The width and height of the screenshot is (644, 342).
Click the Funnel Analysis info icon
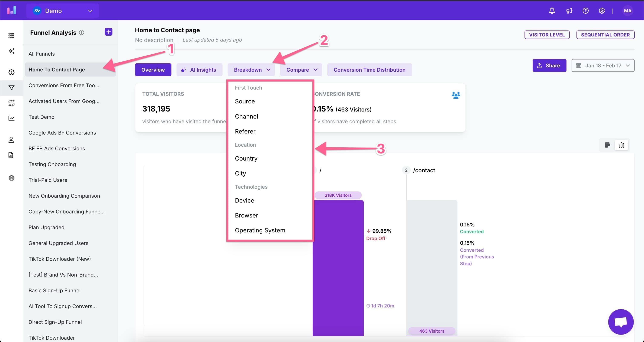[82, 33]
